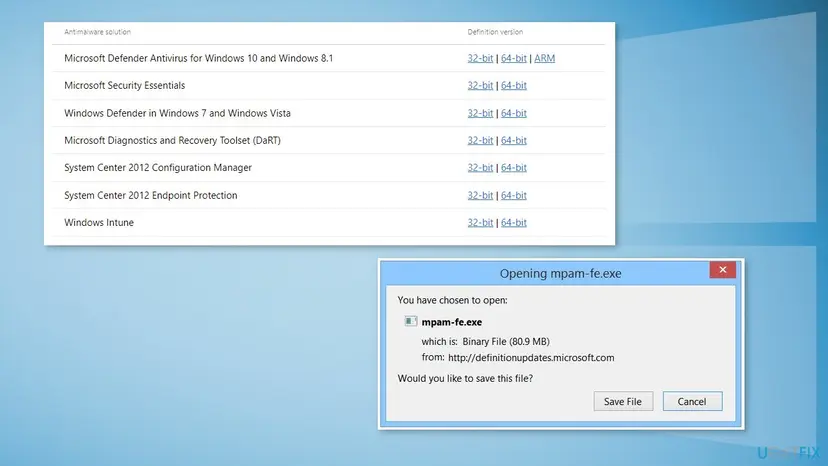This screenshot has width=828, height=466.
Task: Cancel the mpam-fe.exe download
Action: [x=692, y=402]
